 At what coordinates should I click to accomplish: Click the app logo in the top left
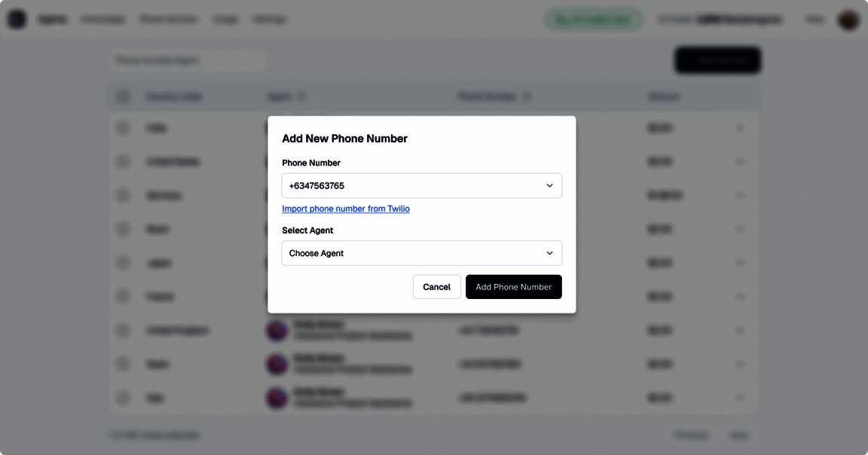coord(17,19)
